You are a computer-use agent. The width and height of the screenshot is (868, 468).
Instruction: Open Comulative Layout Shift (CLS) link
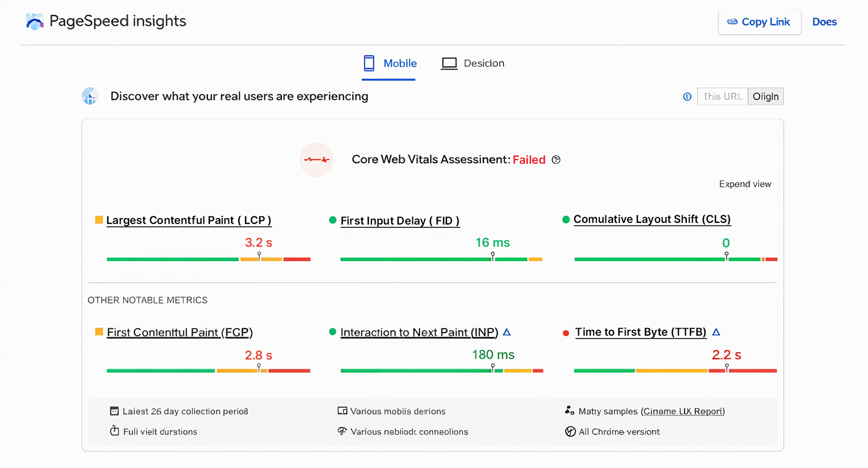(x=652, y=219)
